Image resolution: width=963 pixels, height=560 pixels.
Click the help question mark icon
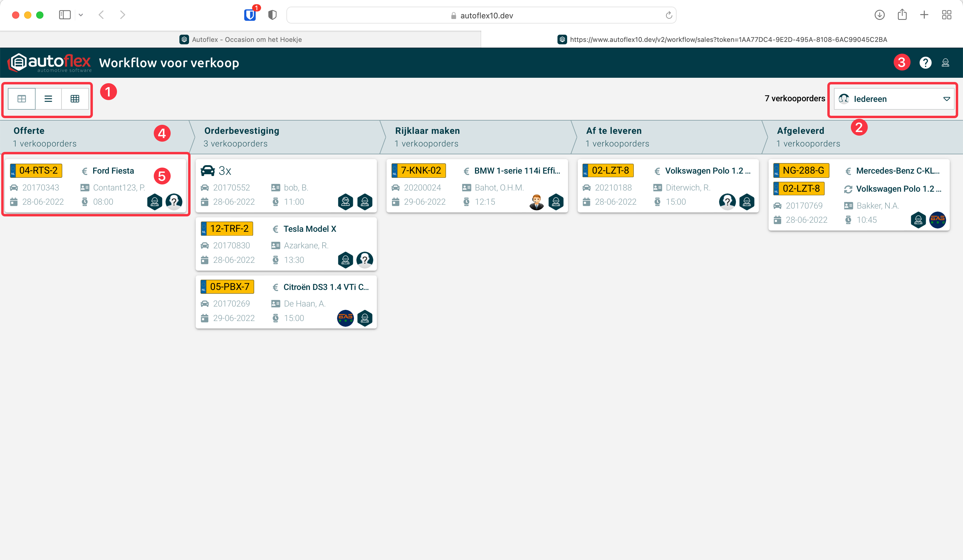pos(925,63)
